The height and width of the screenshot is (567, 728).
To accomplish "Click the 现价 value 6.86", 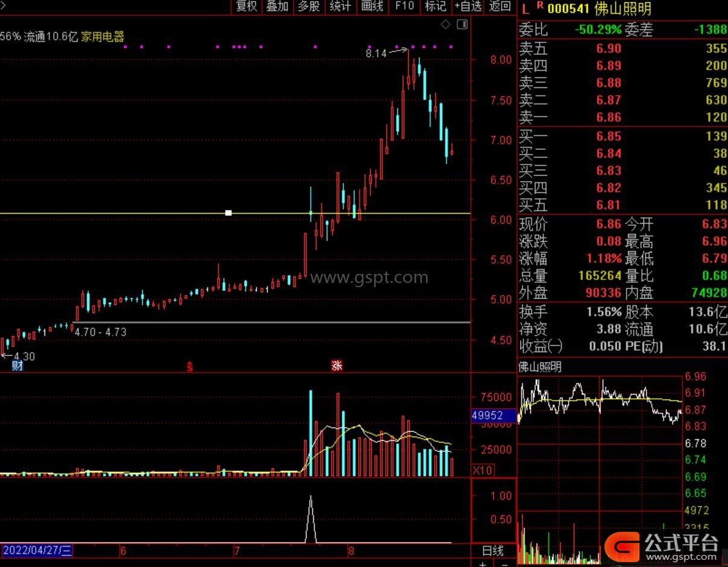I will [609, 224].
